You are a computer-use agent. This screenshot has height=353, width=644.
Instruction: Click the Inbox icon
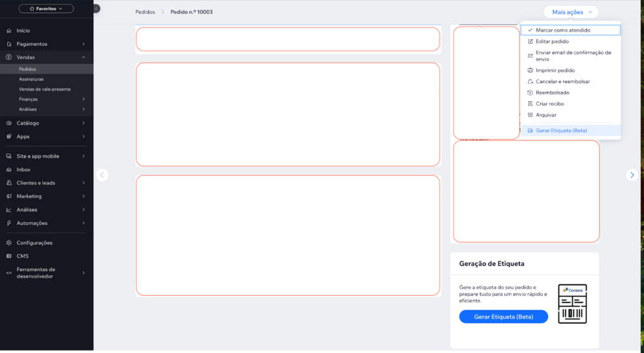point(9,169)
